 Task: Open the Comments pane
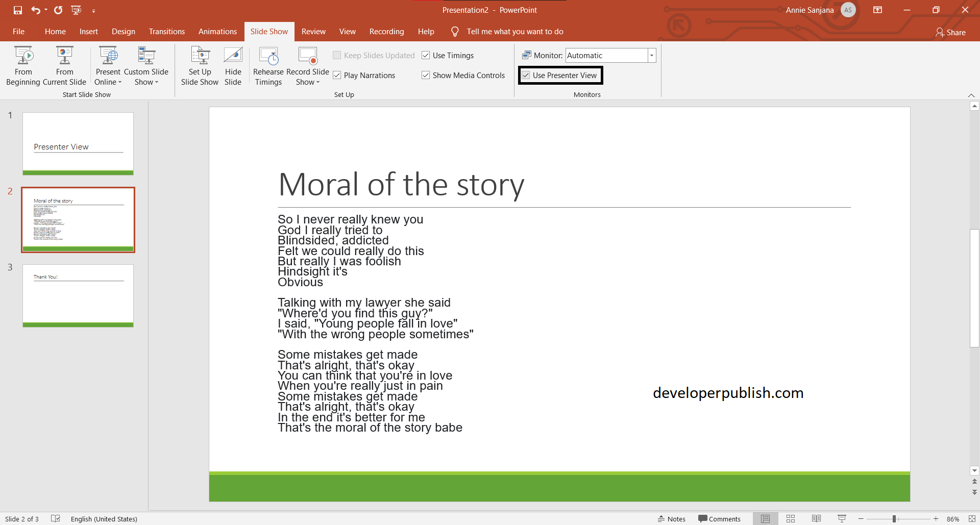pos(720,518)
